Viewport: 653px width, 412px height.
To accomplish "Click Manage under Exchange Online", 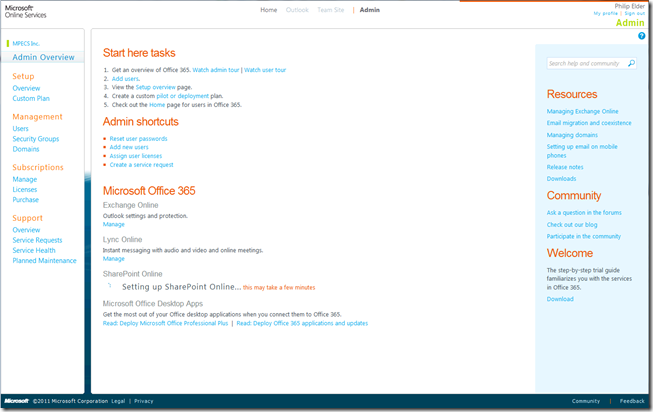I will [x=114, y=225].
